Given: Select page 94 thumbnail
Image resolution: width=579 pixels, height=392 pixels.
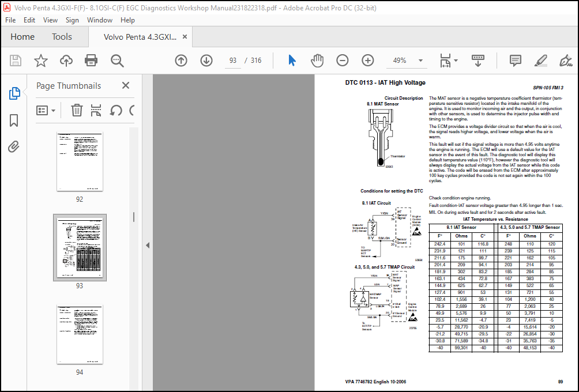Looking at the screenshot, I should coord(80,334).
